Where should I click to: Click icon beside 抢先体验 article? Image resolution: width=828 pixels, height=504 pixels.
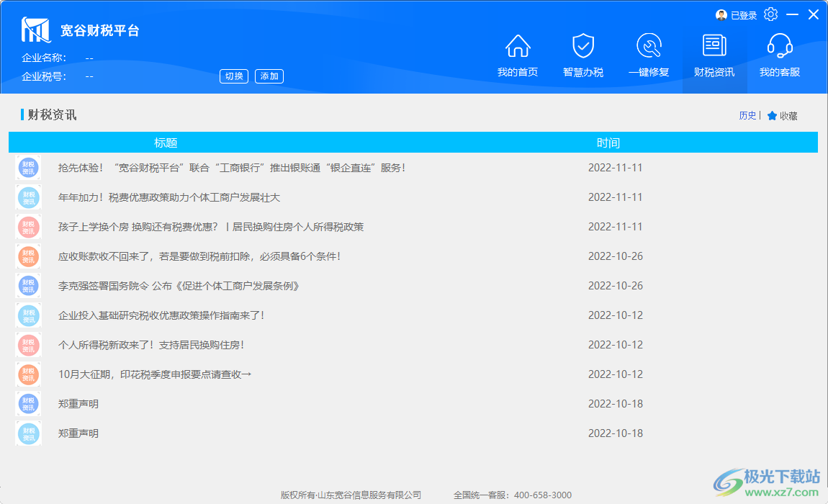(29, 168)
